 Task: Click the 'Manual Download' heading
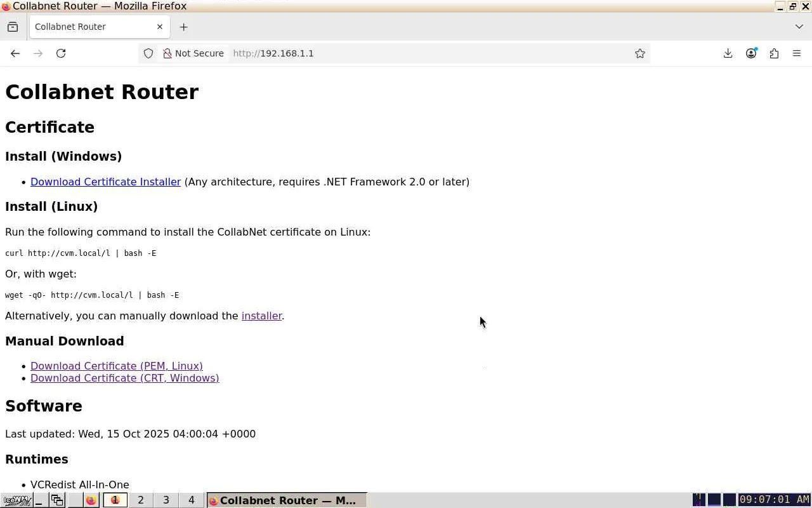pos(65,341)
